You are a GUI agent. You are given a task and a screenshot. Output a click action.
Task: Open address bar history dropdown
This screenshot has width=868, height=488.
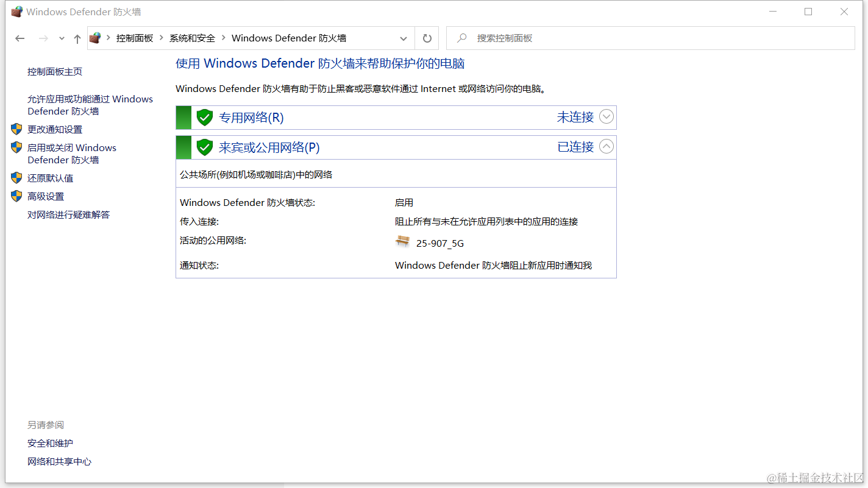404,38
